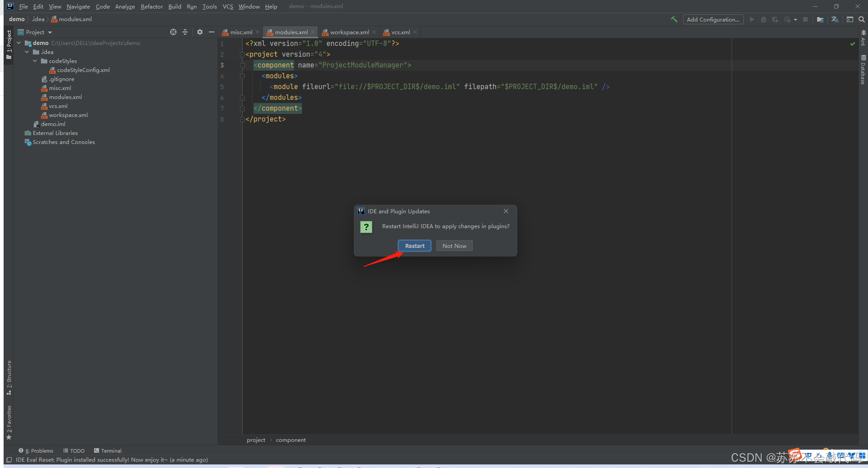Dismiss the dialog with Not Now
This screenshot has height=468, width=868.
(454, 246)
